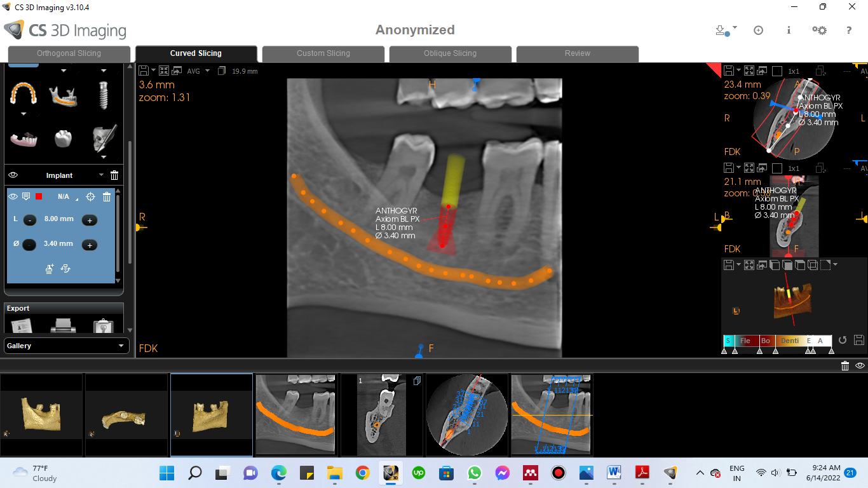The image size is (868, 488).
Task: Export the patient report document icon
Action: (22, 325)
